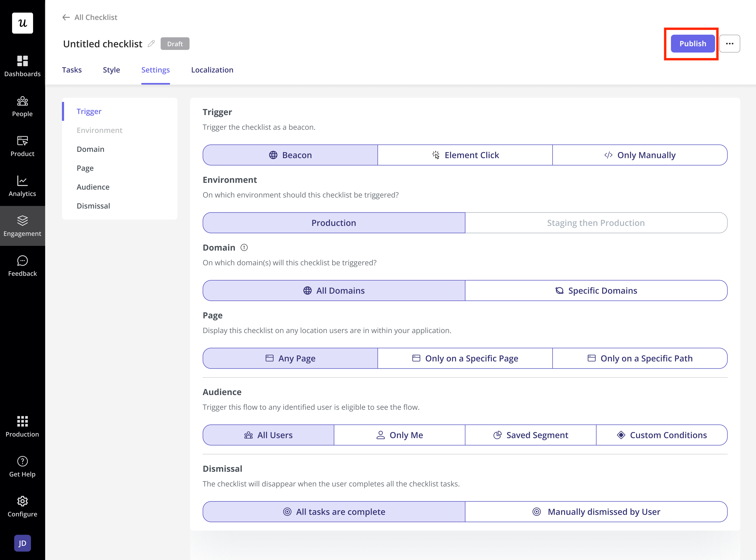Open Configure settings
This screenshot has height=560, width=756.
pos(22,506)
